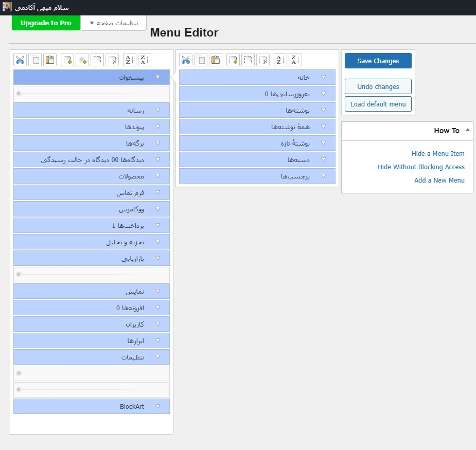The height and width of the screenshot is (450, 476).
Task: Click hide icon in the submenu toolbar
Action: coord(249,60)
